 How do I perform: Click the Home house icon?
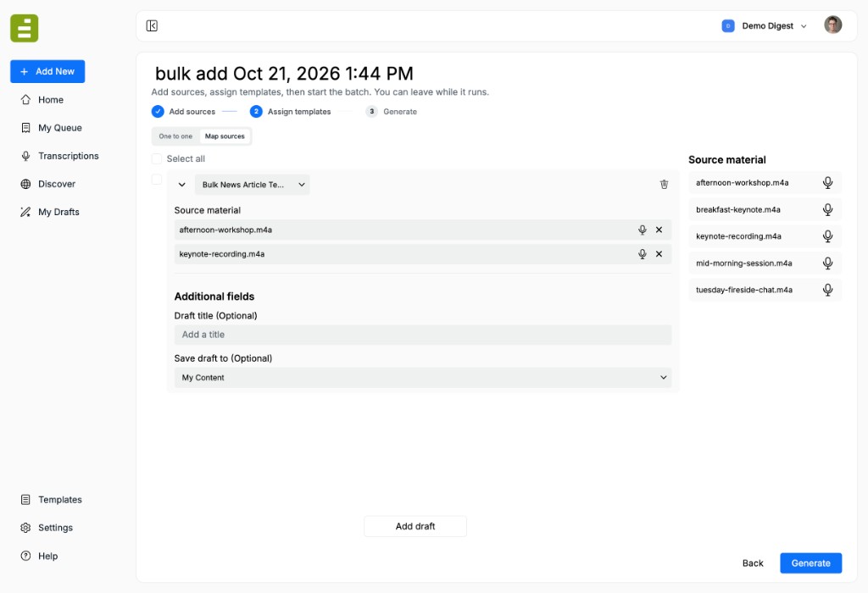[x=25, y=100]
